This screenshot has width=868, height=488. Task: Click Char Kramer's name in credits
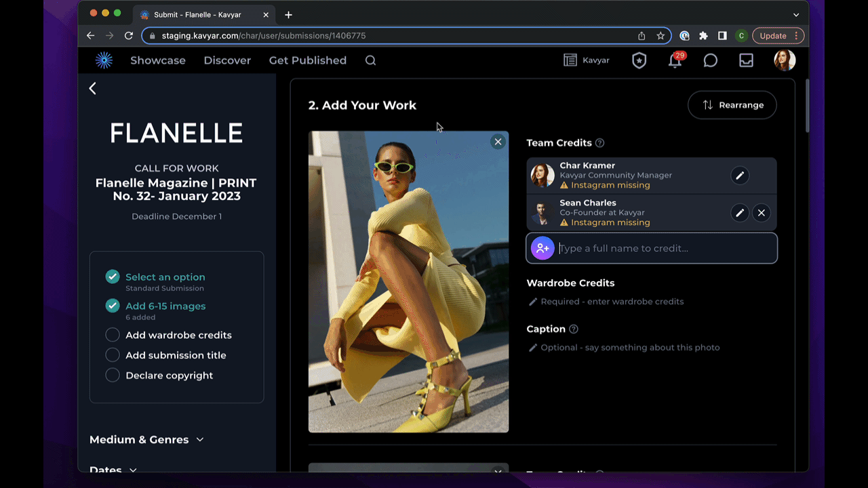coord(587,165)
